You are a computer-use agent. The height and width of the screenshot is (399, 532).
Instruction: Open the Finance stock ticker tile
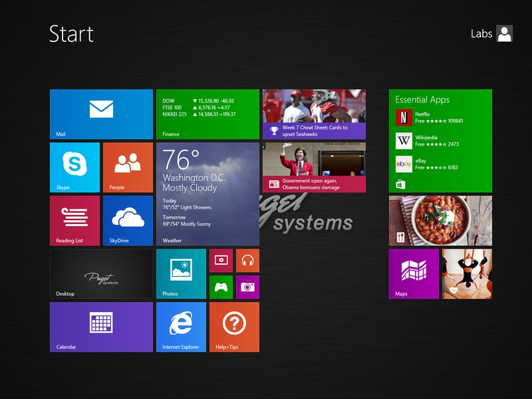207,114
